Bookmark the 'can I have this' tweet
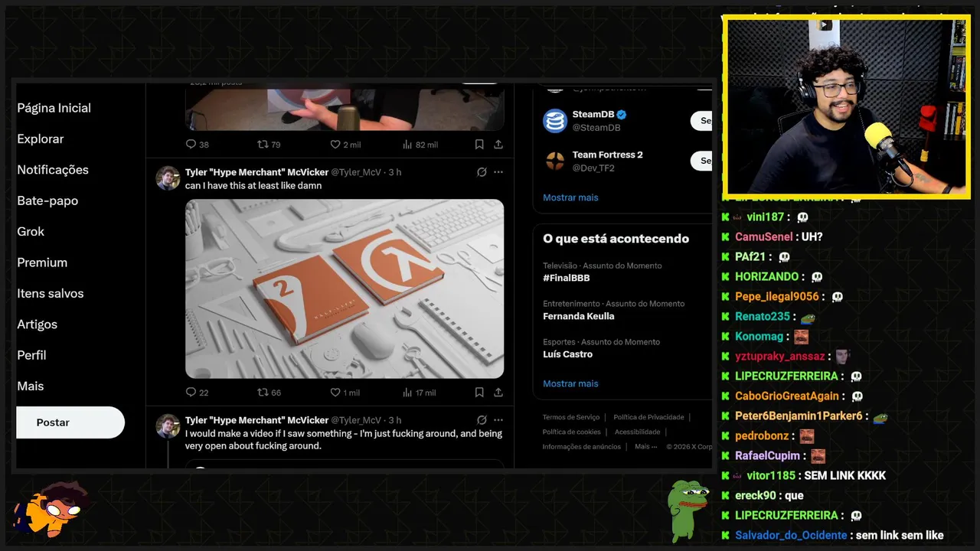Viewport: 980px width, 551px height. pos(479,392)
